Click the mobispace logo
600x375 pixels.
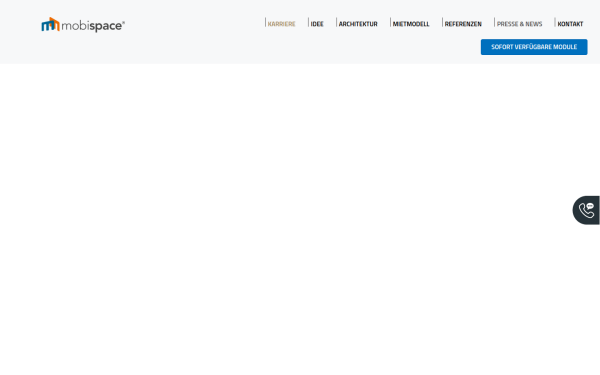pyautogui.click(x=83, y=25)
